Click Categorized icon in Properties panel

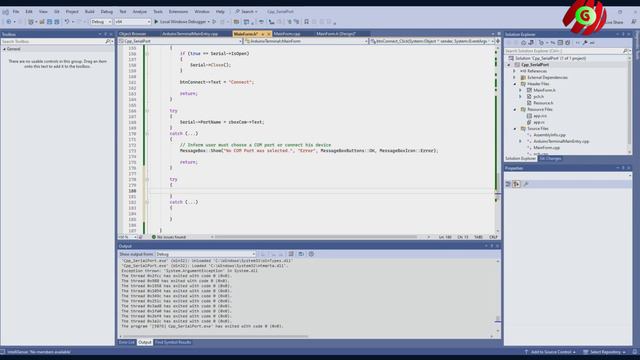tap(508, 184)
